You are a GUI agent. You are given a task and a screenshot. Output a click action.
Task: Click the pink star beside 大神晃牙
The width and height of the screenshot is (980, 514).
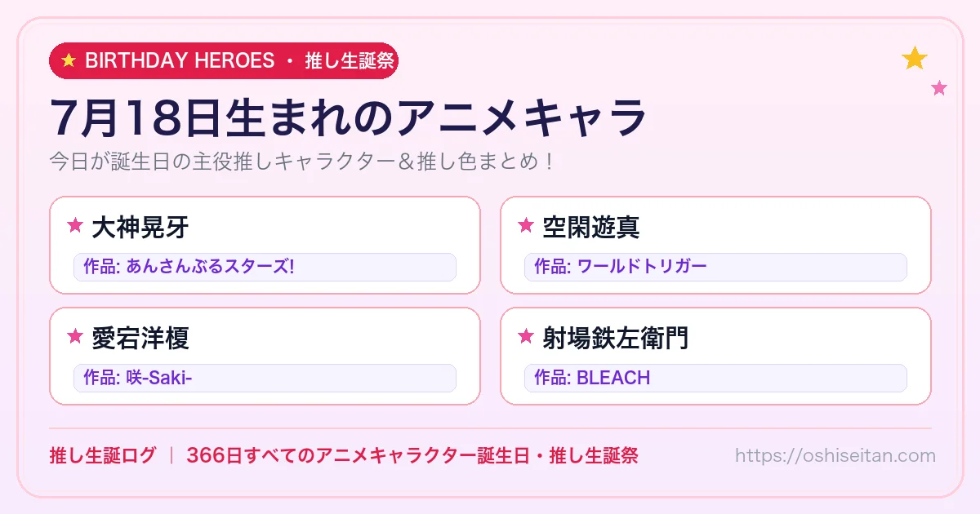(x=75, y=226)
